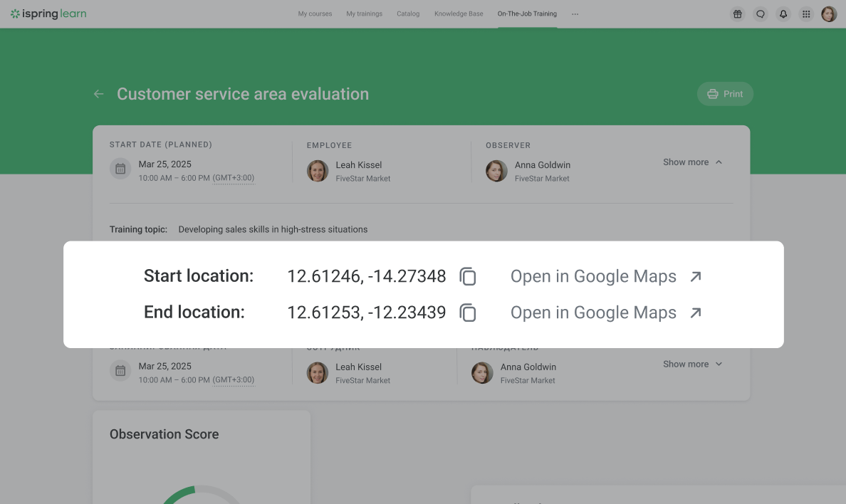Expand details with lower Show more
Image resolution: width=846 pixels, height=504 pixels.
(692, 364)
